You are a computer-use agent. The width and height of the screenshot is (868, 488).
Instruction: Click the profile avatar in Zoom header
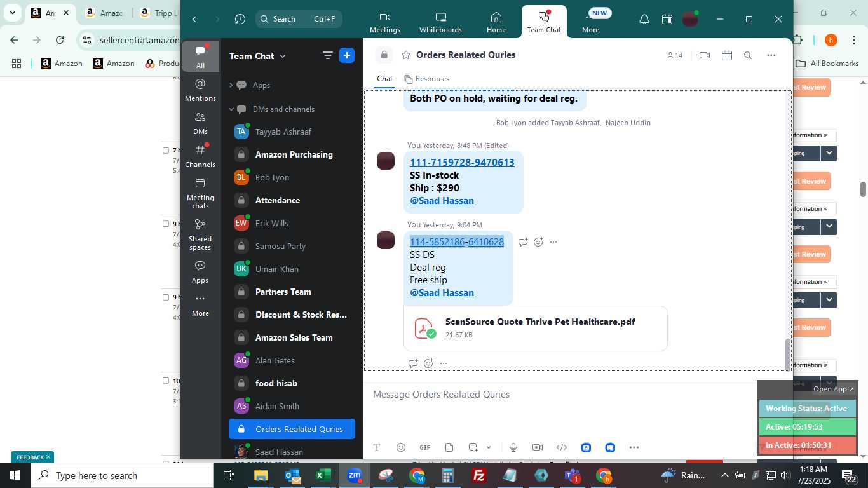(690, 19)
